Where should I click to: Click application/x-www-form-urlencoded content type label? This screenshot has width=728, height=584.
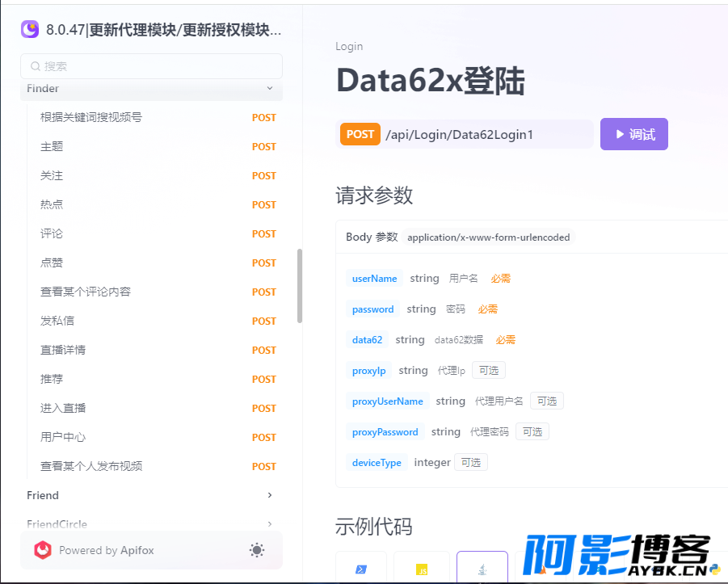coord(488,237)
